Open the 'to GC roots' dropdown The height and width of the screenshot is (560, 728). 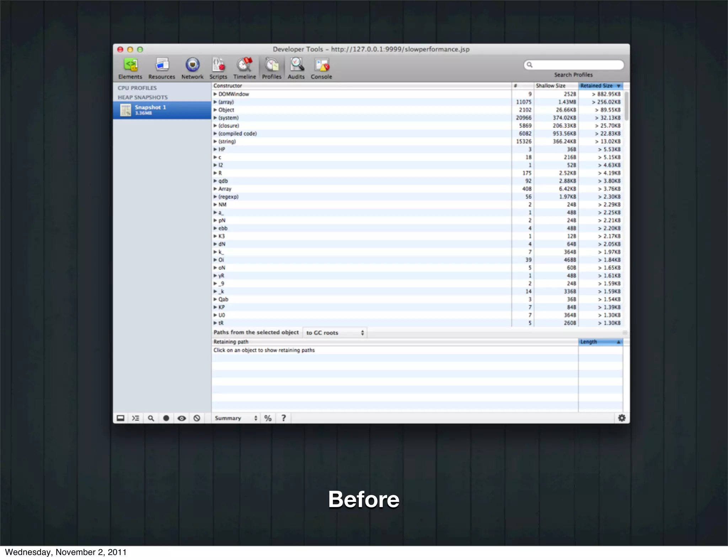pos(335,333)
